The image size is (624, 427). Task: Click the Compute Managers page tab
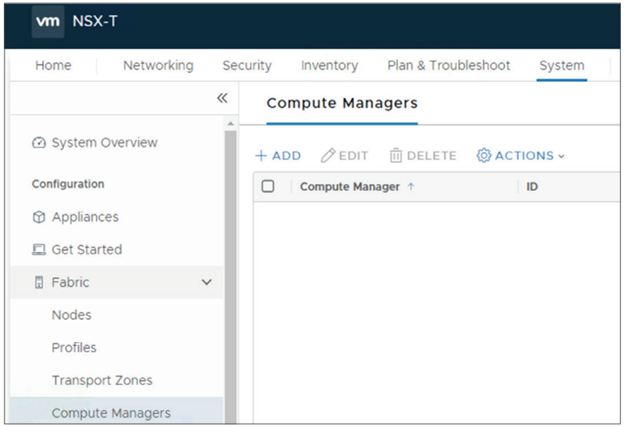pos(342,103)
